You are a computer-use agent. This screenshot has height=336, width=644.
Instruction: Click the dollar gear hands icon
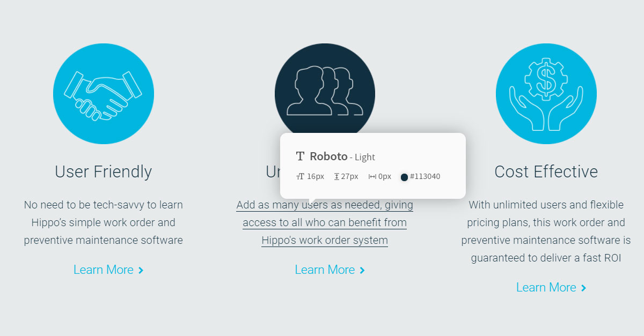546,94
